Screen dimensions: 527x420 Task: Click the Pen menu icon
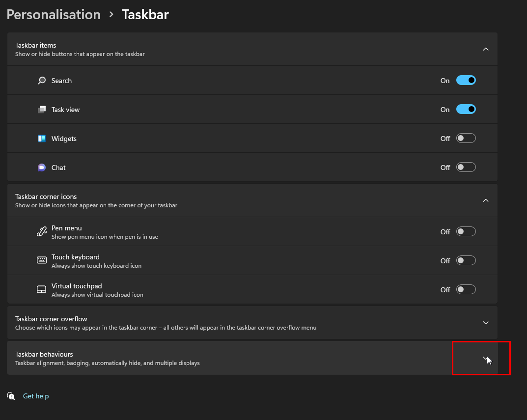[x=41, y=231]
